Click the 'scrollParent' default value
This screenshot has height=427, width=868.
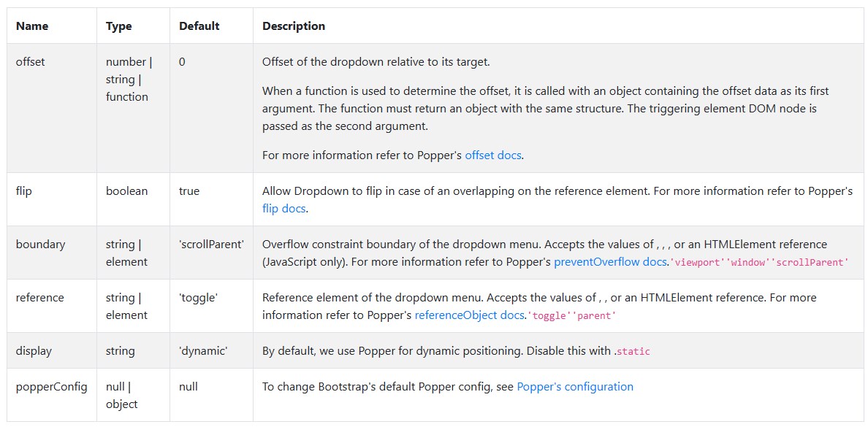coord(211,244)
